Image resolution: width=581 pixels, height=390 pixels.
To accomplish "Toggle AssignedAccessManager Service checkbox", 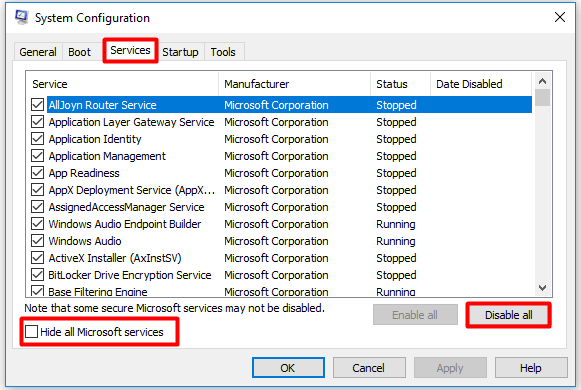I will 37,207.
